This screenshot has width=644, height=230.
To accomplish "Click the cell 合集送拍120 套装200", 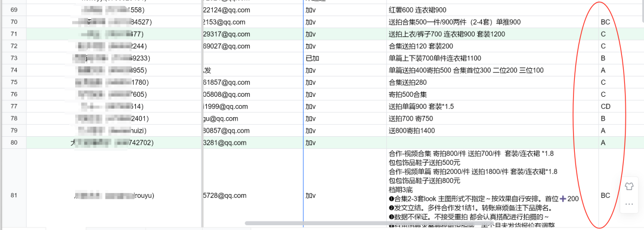I will pos(492,46).
